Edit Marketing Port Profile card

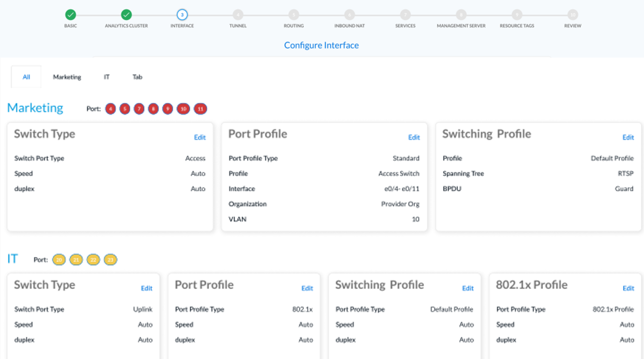pos(414,137)
